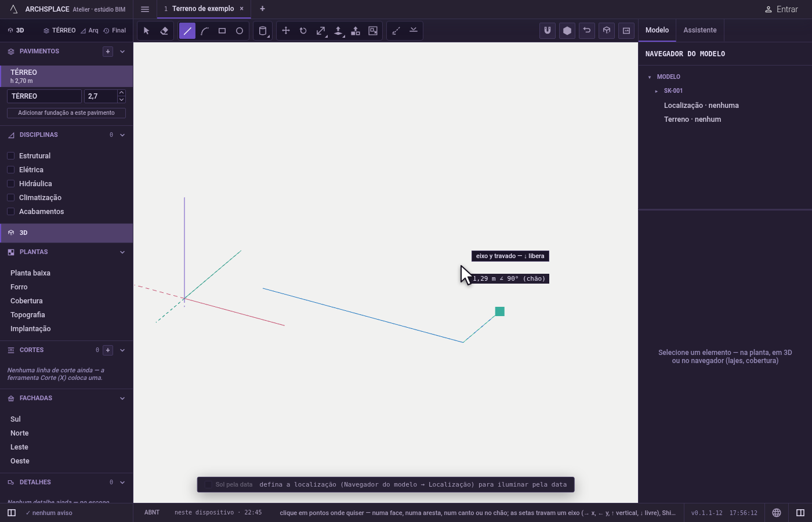Open a new document tab with plus
The width and height of the screenshot is (812, 522).
click(262, 9)
